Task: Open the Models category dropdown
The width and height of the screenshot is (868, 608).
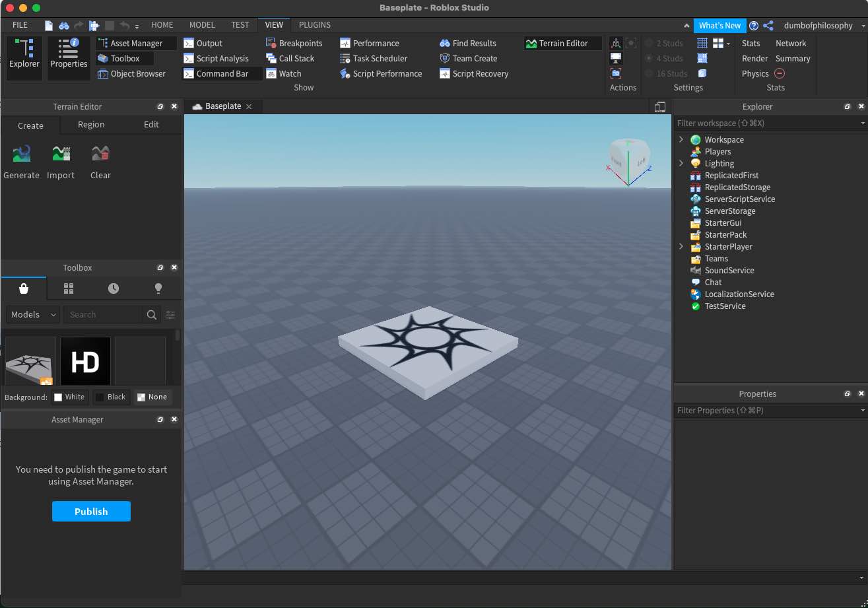Action: coord(33,315)
